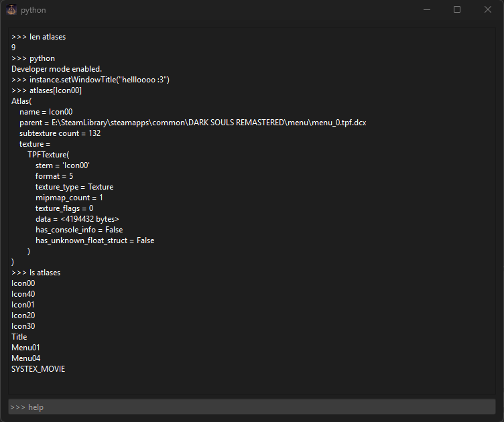Click the instance.setWindowTitle command line
The width and height of the screenshot is (504, 422).
coord(90,80)
